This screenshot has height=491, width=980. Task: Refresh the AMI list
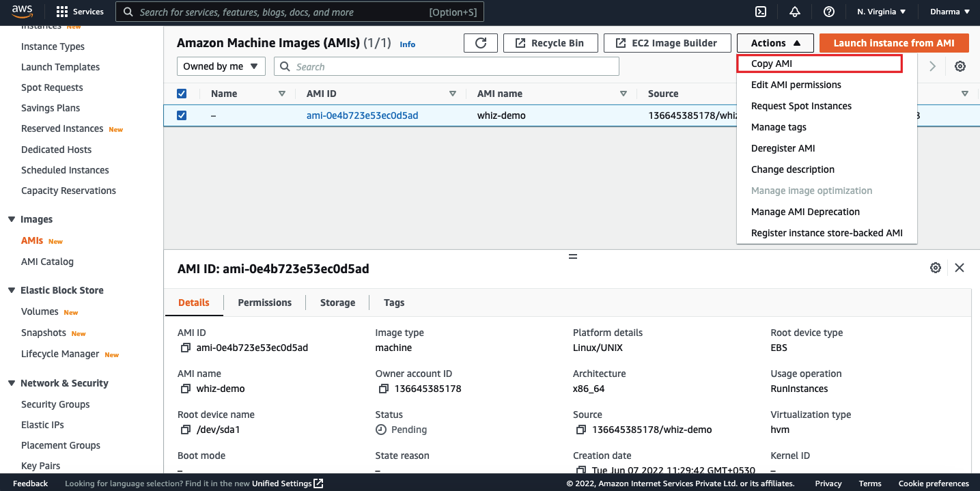point(481,43)
